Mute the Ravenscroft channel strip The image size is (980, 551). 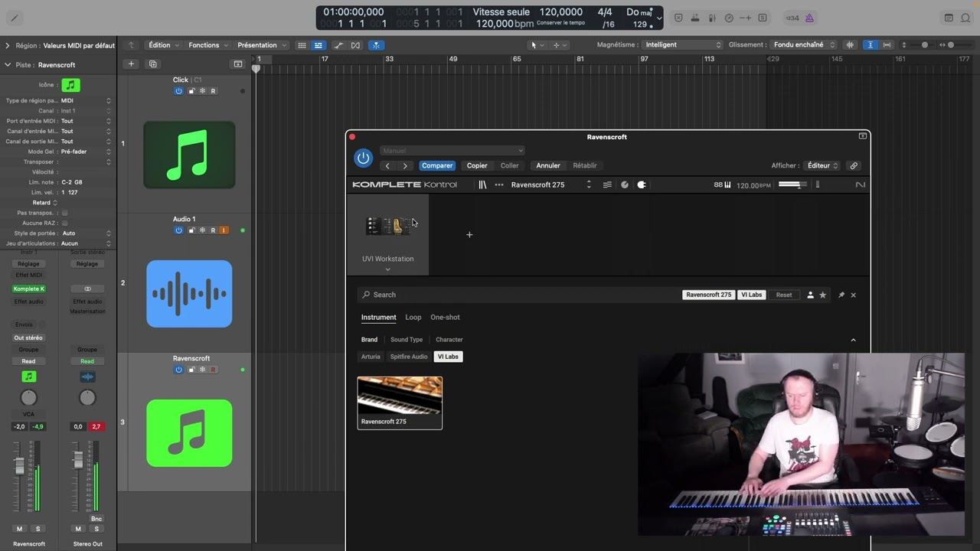pyautogui.click(x=20, y=529)
